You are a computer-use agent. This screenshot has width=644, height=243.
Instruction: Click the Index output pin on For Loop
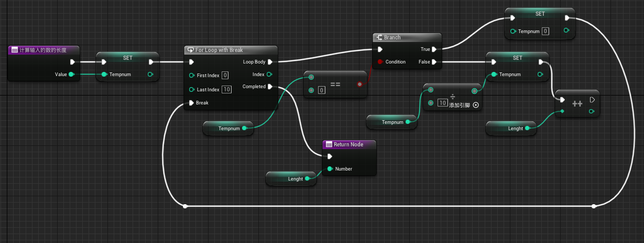[269, 75]
